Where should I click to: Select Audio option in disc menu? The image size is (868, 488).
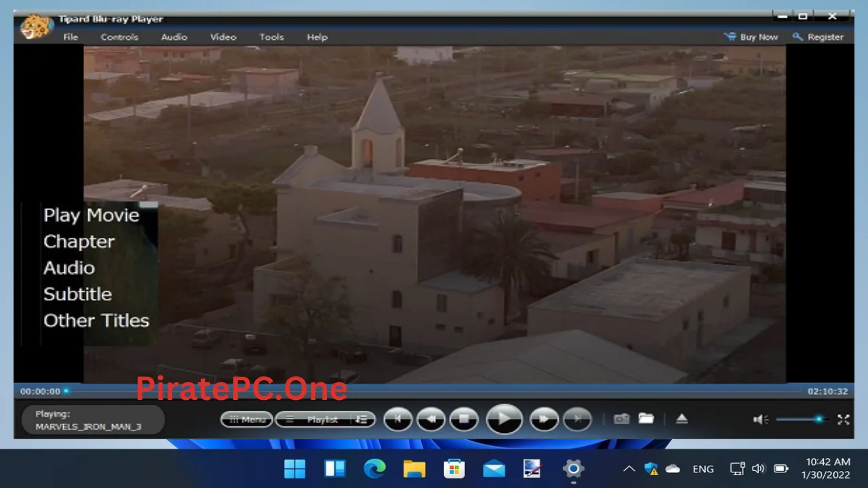[69, 268]
